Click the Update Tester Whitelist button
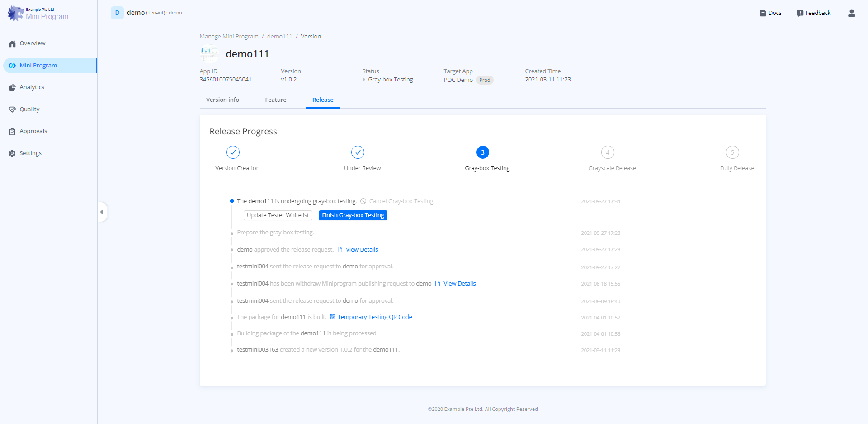868x424 pixels. pyautogui.click(x=278, y=215)
